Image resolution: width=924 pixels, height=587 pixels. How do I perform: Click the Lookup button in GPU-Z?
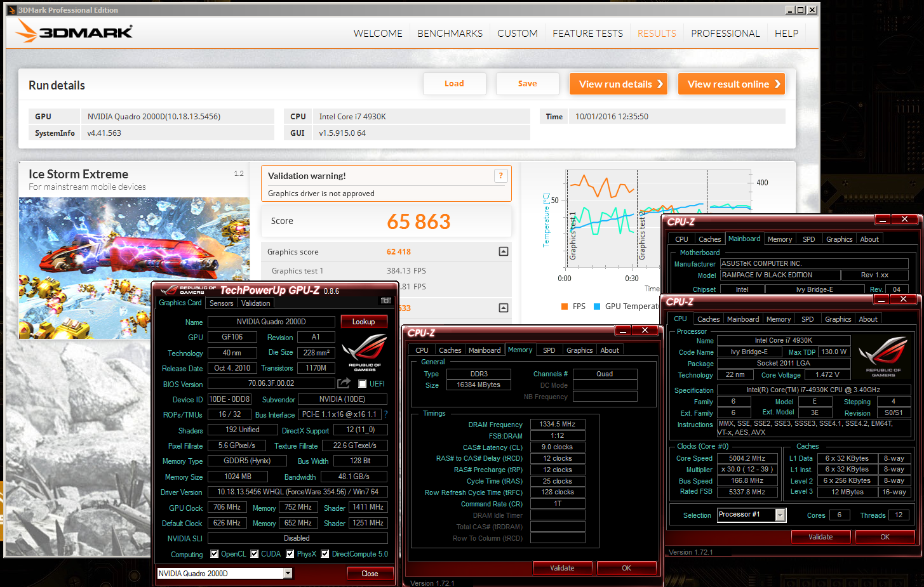(x=364, y=322)
